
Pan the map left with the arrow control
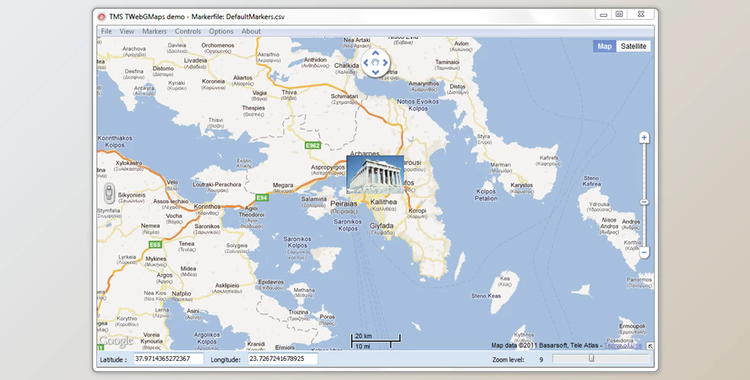(x=366, y=63)
